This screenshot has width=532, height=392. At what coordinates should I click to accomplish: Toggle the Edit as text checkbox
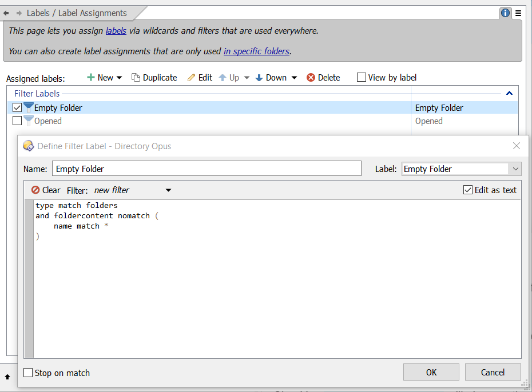467,190
